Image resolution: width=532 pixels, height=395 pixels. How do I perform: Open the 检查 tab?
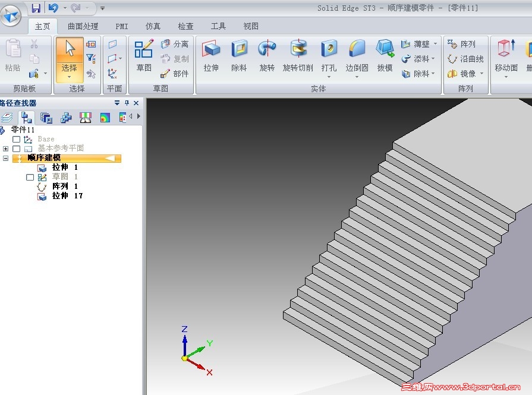(185, 26)
